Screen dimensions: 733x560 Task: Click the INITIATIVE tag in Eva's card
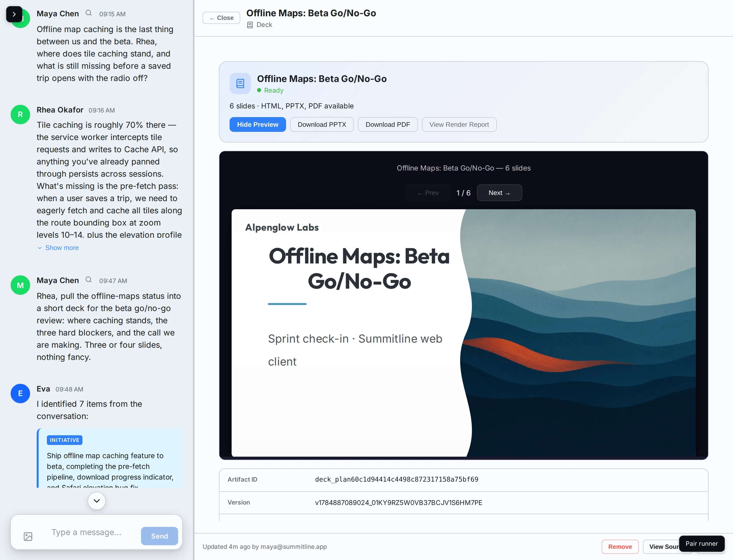pyautogui.click(x=65, y=440)
